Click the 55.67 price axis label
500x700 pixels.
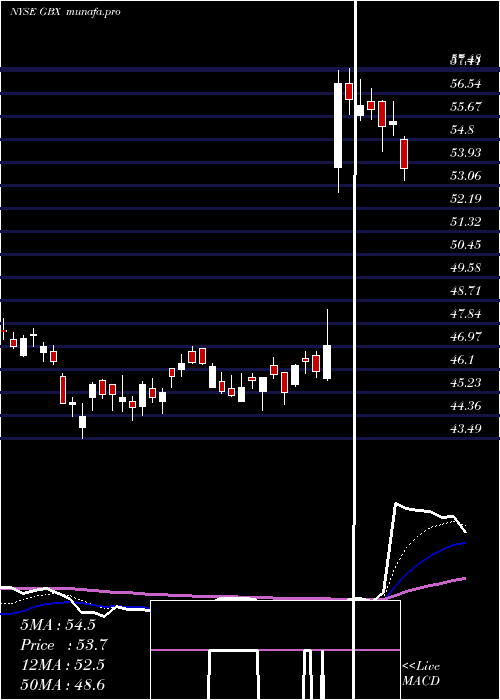[x=466, y=107]
